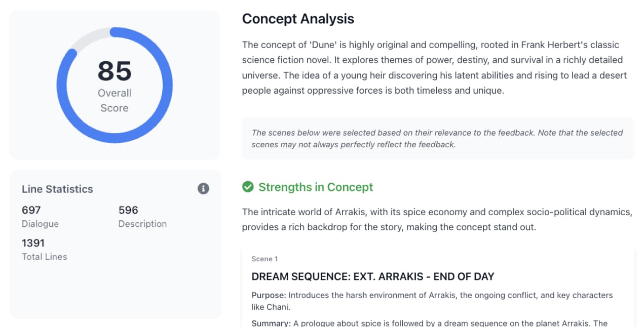The width and height of the screenshot is (644, 327).
Task: Open the Concept Analysis heading
Action: 298,19
